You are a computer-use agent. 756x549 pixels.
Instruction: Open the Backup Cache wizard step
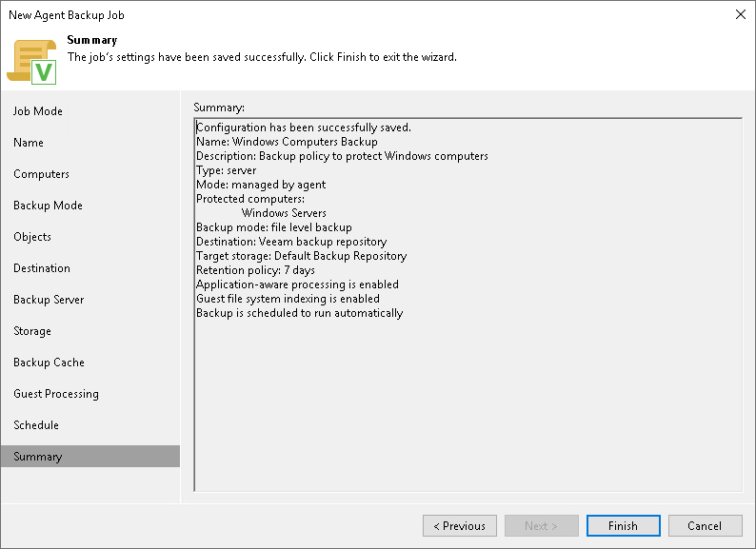pos(49,363)
